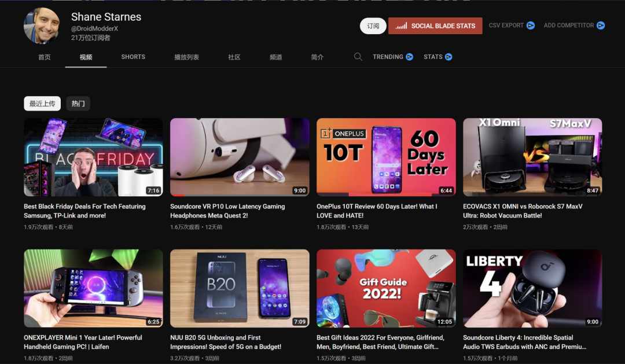The image size is (625, 364).
Task: Open the Soundcore VR P10 video thumbnail
Action: pos(240,157)
